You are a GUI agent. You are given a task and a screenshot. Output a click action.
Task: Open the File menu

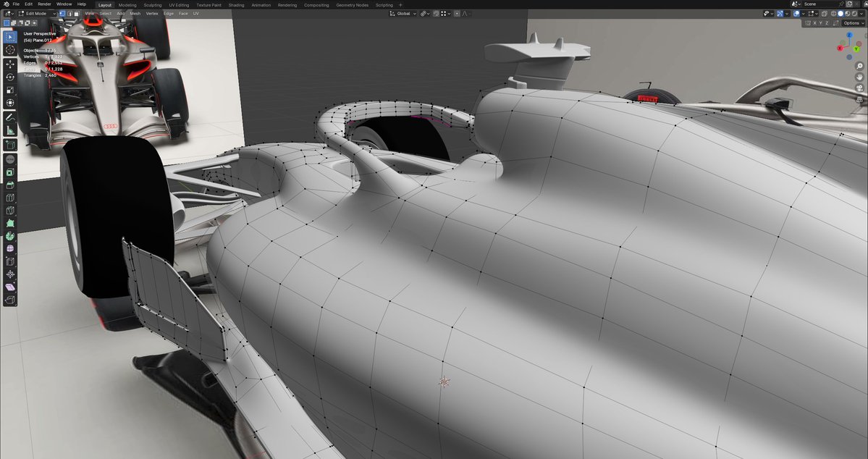coord(16,4)
